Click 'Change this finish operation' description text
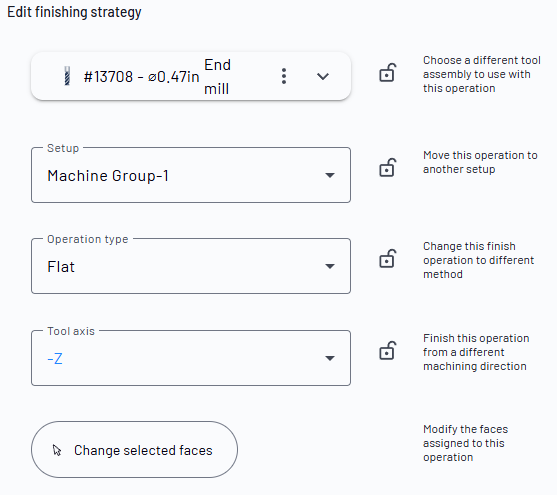 tap(478, 260)
